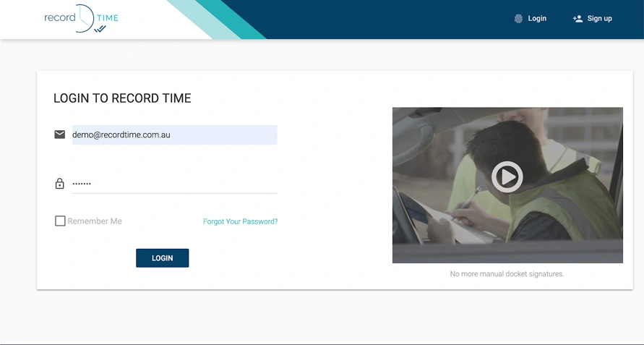Click the "LOGIN TO RECORD TIME" heading
The image size is (644, 345).
pyautogui.click(x=122, y=98)
